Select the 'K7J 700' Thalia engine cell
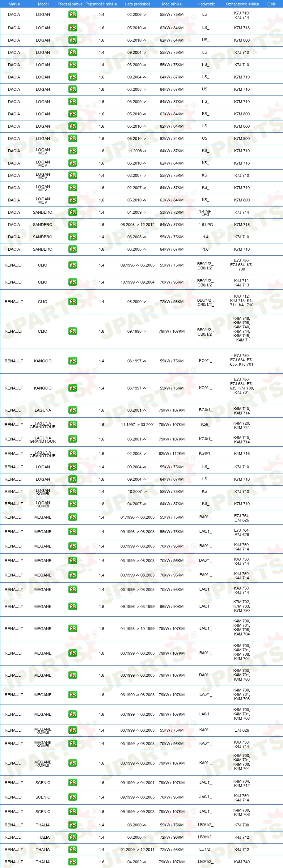 [x=242, y=825]
